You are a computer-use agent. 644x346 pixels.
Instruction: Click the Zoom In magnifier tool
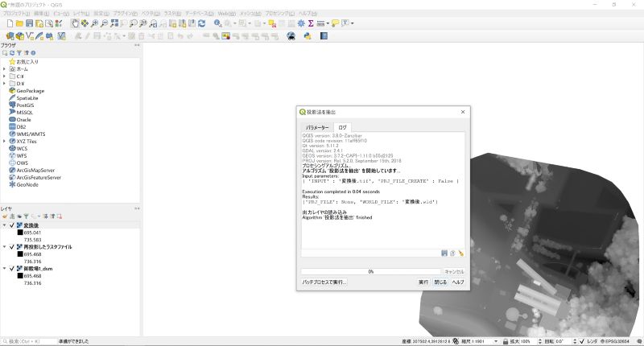click(96, 24)
